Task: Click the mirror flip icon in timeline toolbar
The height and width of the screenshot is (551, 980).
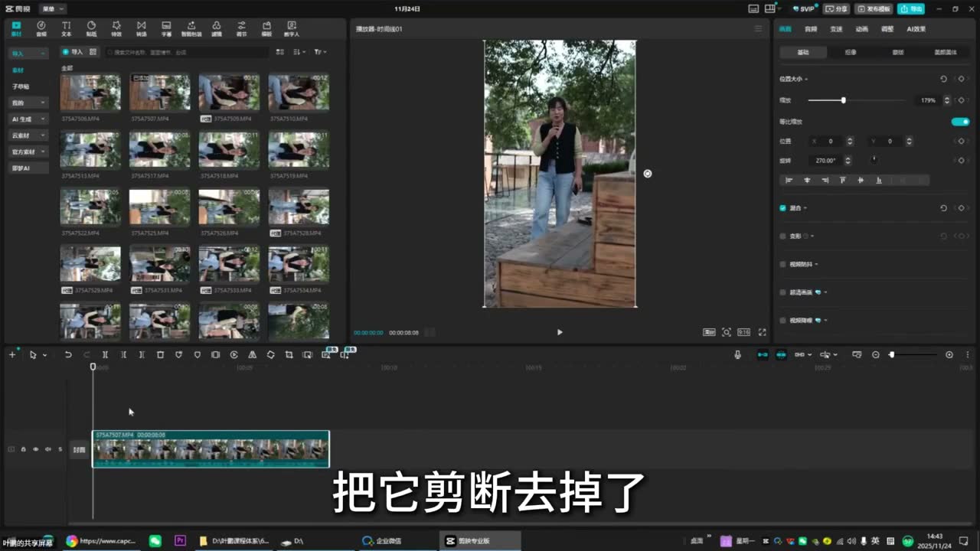Action: click(252, 355)
